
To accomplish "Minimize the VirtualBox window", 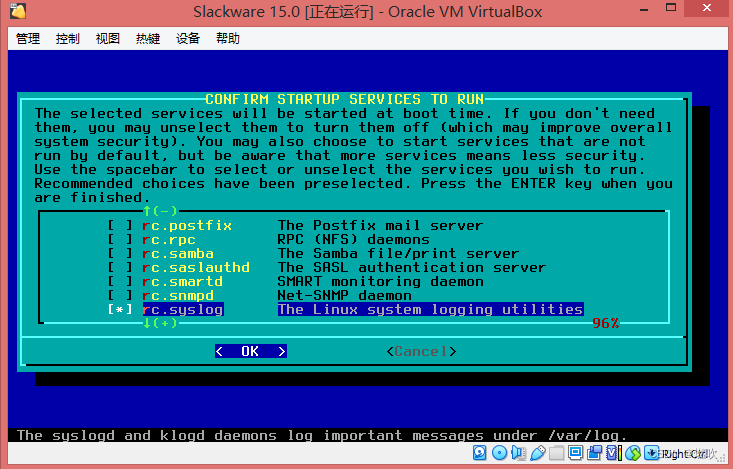I will (644, 9).
